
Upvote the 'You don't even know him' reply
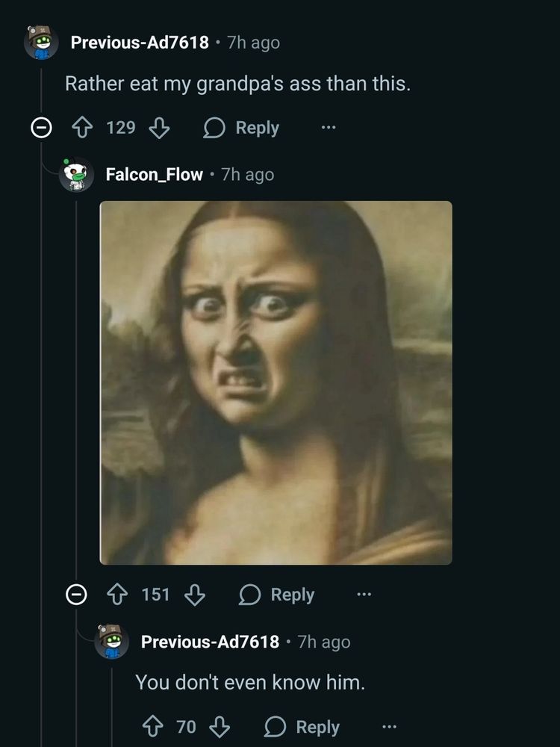click(x=153, y=727)
